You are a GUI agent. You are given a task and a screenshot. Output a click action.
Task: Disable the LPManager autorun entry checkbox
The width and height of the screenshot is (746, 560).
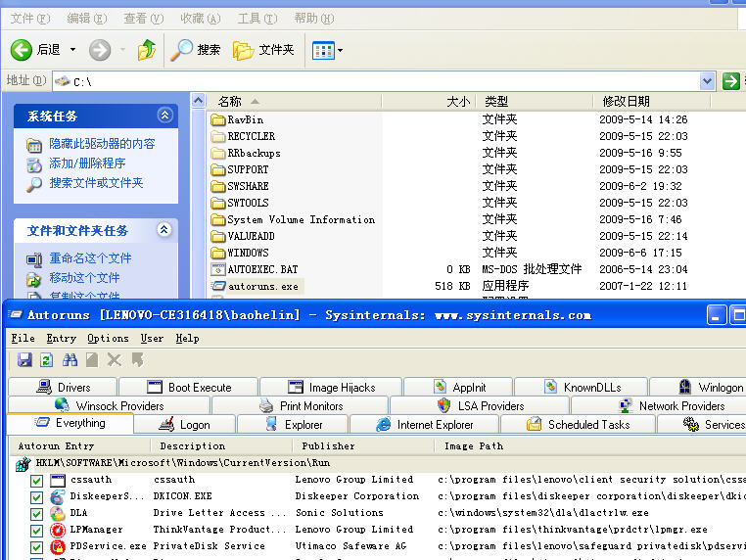point(36,530)
